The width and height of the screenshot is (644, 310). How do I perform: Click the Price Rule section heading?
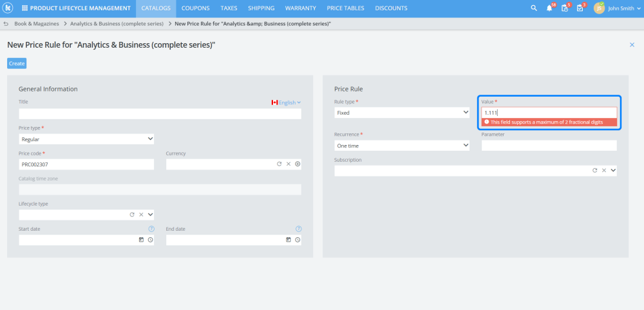tap(348, 89)
